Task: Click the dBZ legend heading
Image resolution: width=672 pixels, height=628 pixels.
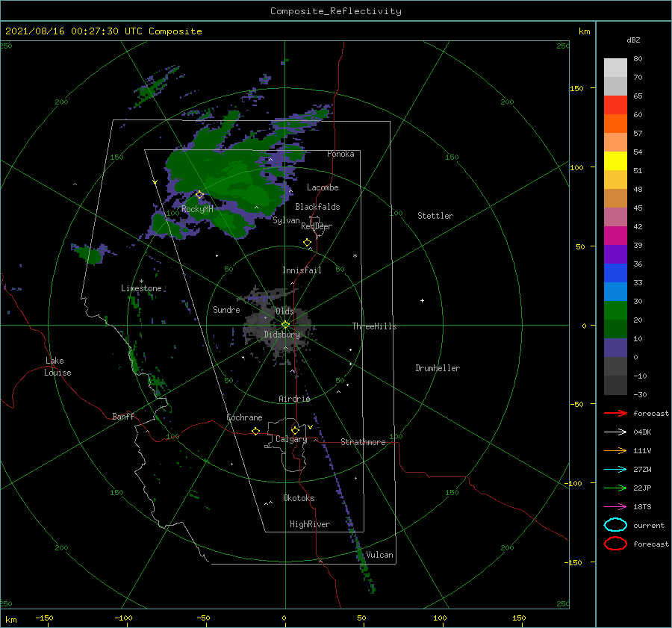Action: [x=633, y=40]
